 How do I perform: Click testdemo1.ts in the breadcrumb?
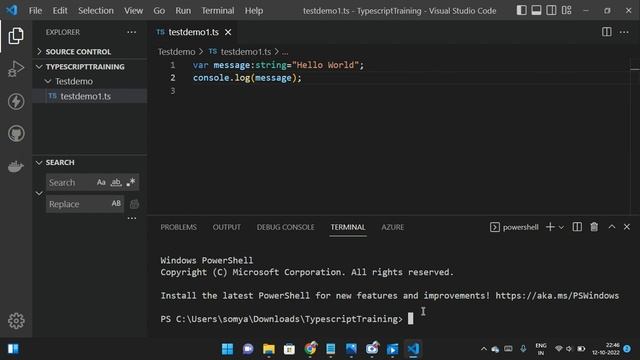pos(245,52)
